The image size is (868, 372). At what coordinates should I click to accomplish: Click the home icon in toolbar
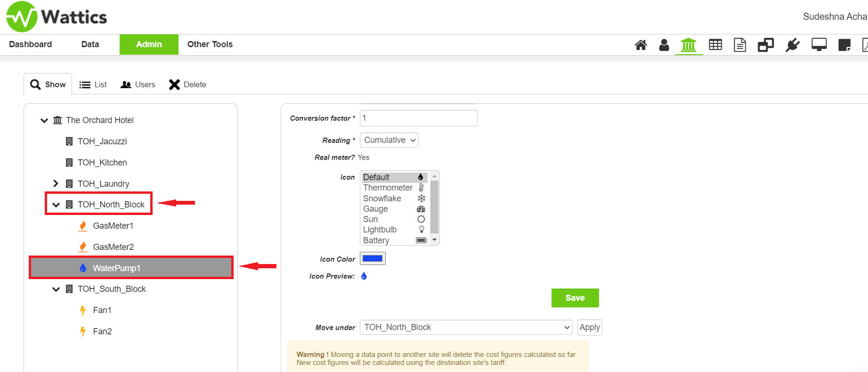[x=641, y=45]
